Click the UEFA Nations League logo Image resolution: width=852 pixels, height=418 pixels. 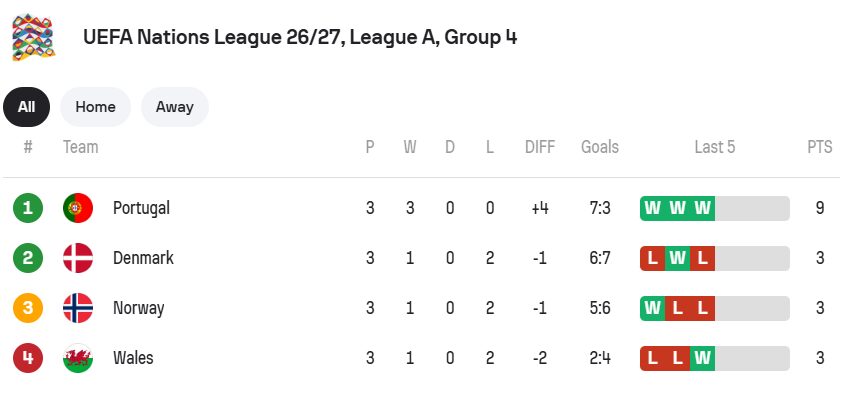34,38
